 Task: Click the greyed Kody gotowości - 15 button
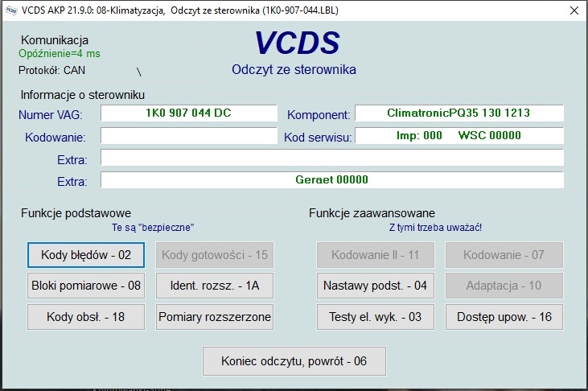tap(215, 255)
